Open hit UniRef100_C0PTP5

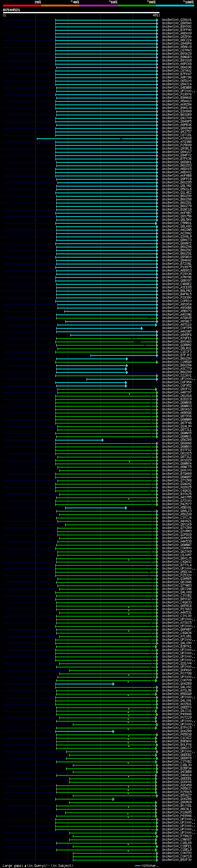click(176, 328)
